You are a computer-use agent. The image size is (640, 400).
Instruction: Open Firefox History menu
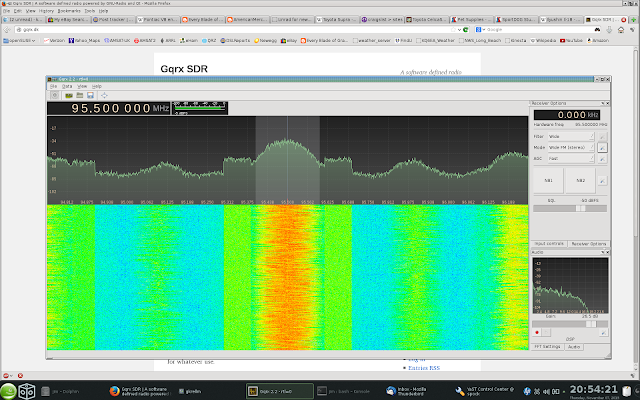(46, 11)
